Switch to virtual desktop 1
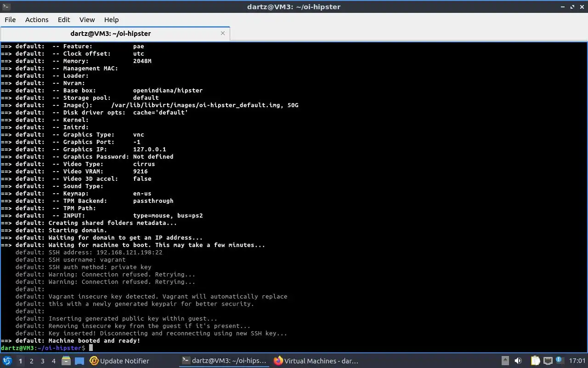The width and height of the screenshot is (588, 368). click(20, 361)
